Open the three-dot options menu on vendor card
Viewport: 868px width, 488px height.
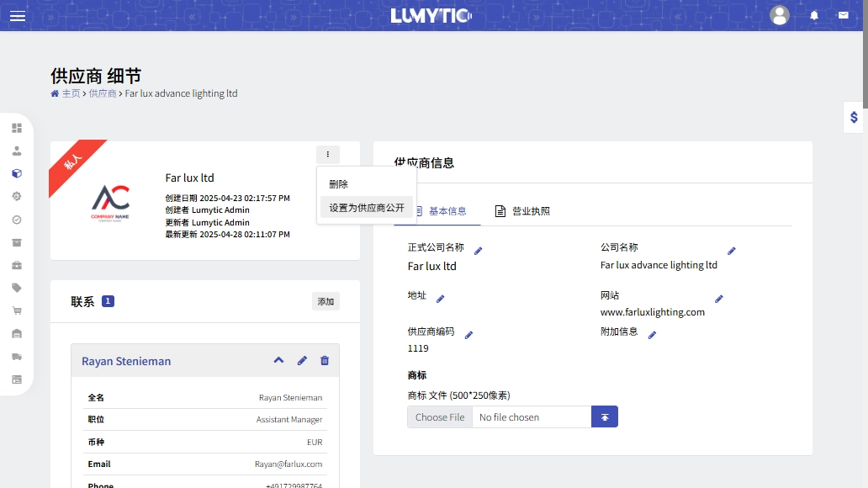point(326,154)
